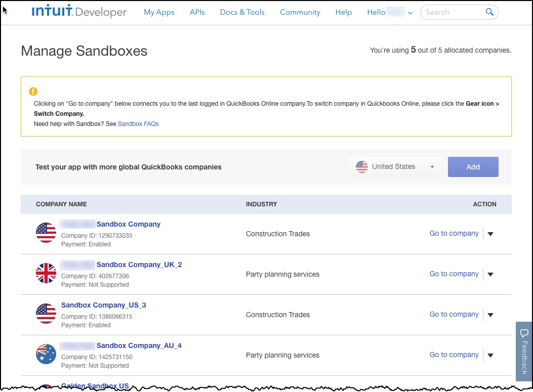Go to company for Sandbox Company_US_3

click(454, 314)
